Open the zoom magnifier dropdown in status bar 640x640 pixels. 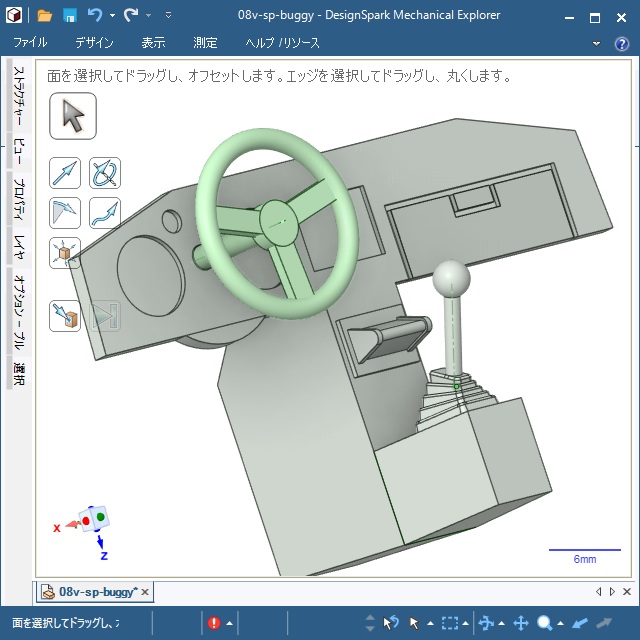coord(562,623)
